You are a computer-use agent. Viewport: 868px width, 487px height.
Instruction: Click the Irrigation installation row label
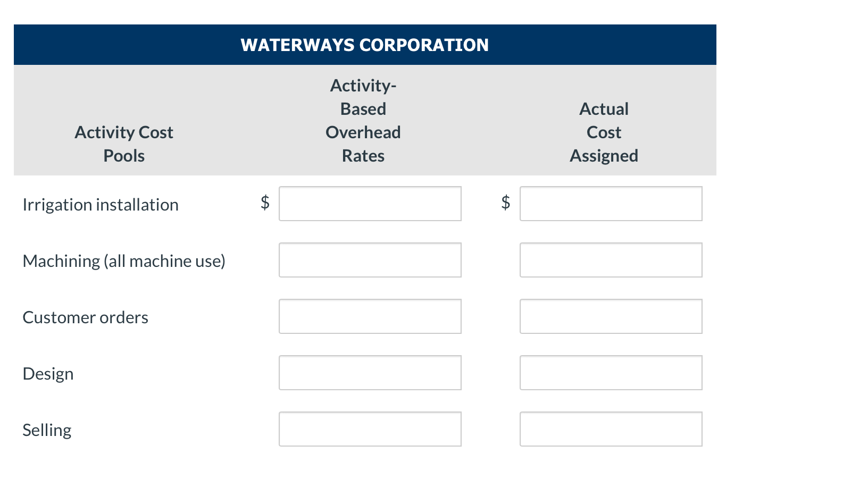pyautogui.click(x=100, y=204)
